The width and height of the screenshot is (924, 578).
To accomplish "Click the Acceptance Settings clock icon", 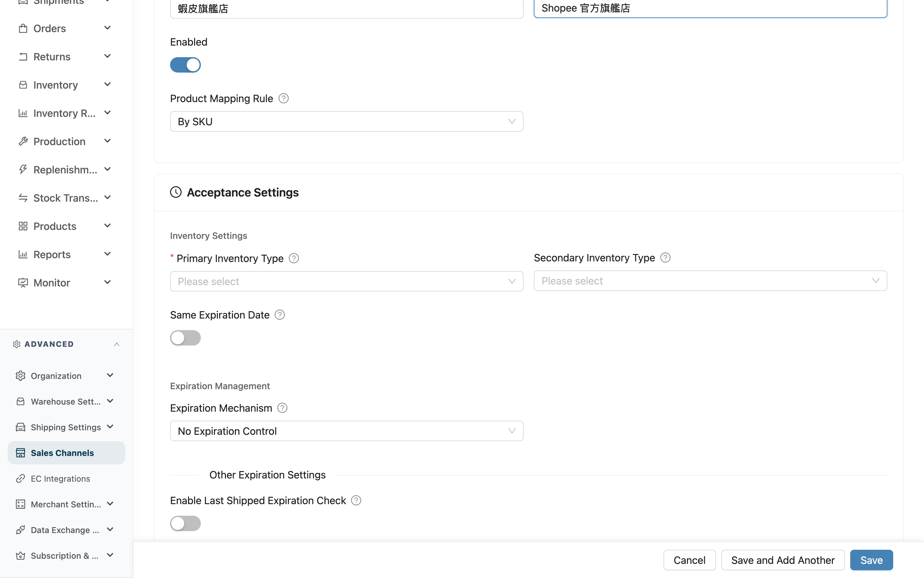I will click(x=176, y=192).
